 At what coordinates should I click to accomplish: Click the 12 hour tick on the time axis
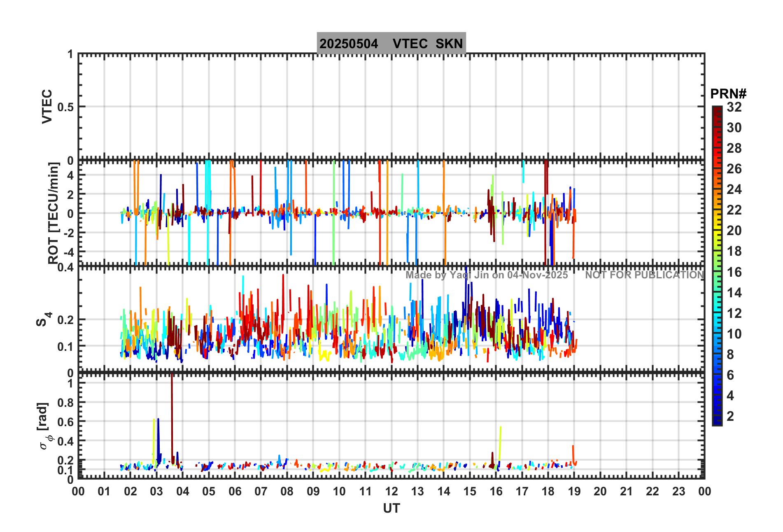391,491
